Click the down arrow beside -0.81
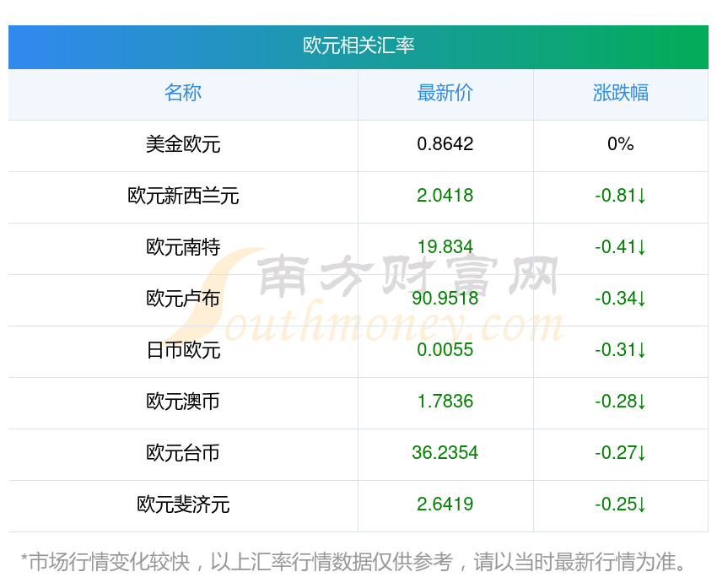This screenshot has height=588, width=717. pos(642,196)
